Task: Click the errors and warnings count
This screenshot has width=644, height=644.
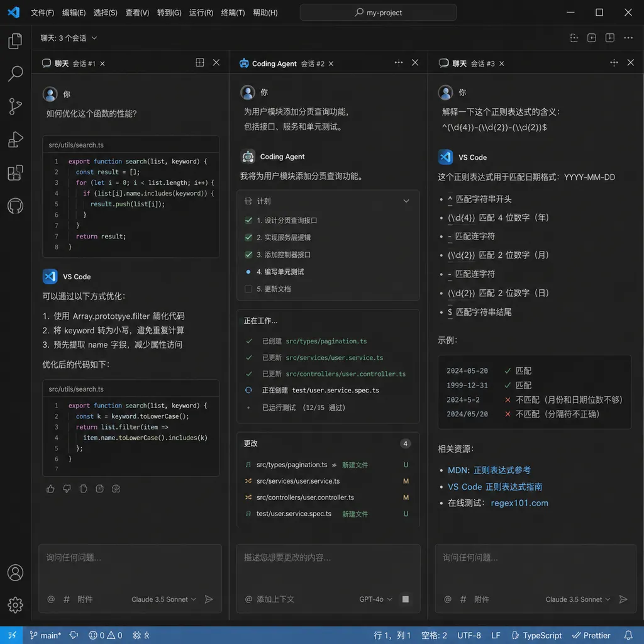Action: click(x=106, y=635)
